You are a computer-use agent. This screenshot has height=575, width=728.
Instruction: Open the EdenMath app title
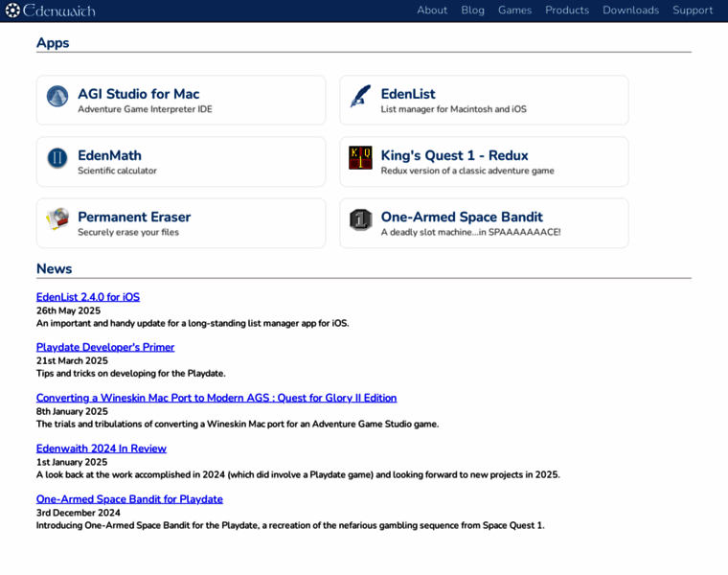click(109, 155)
